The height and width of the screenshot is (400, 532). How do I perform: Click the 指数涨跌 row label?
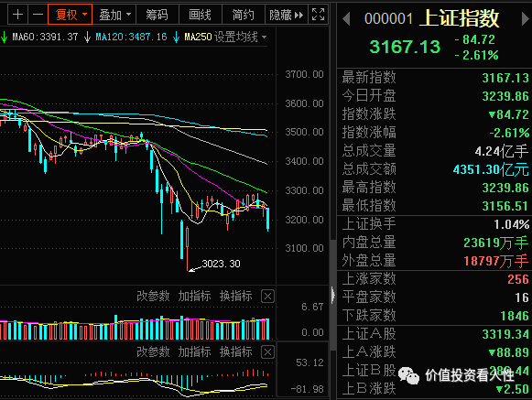point(369,114)
